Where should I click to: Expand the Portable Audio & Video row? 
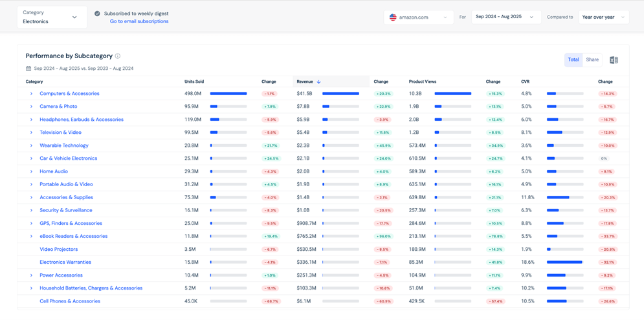pos(31,185)
